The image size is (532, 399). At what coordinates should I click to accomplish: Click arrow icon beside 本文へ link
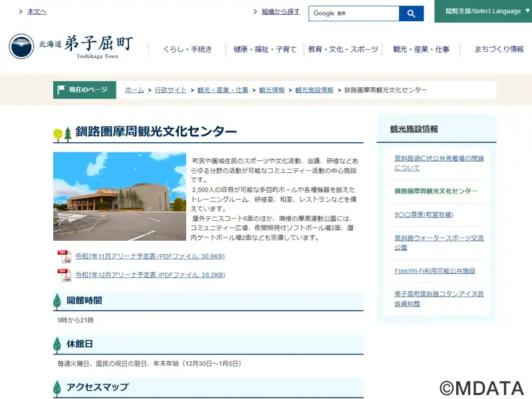pyautogui.click(x=21, y=12)
